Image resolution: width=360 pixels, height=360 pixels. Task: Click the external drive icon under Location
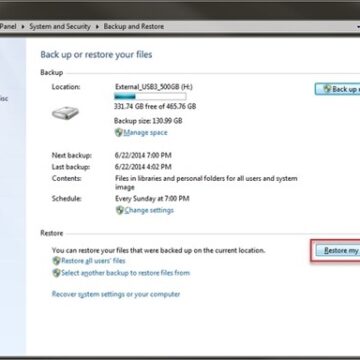tap(65, 113)
